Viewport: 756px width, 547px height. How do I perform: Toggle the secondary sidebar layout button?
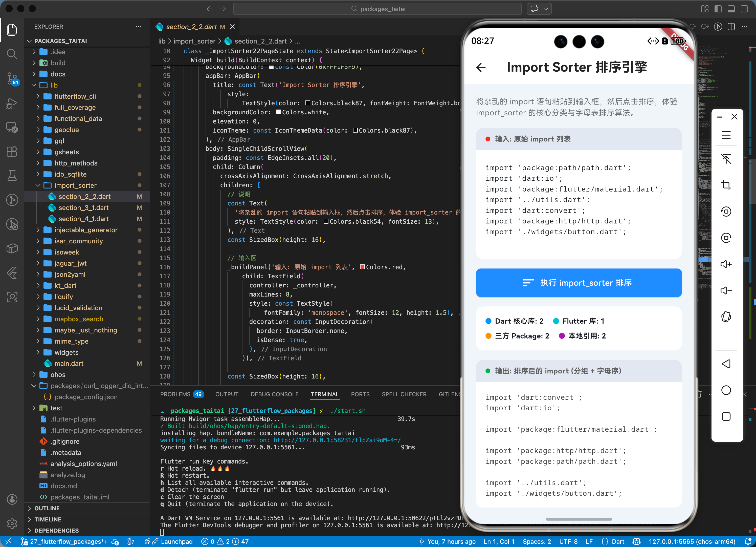pos(744,9)
